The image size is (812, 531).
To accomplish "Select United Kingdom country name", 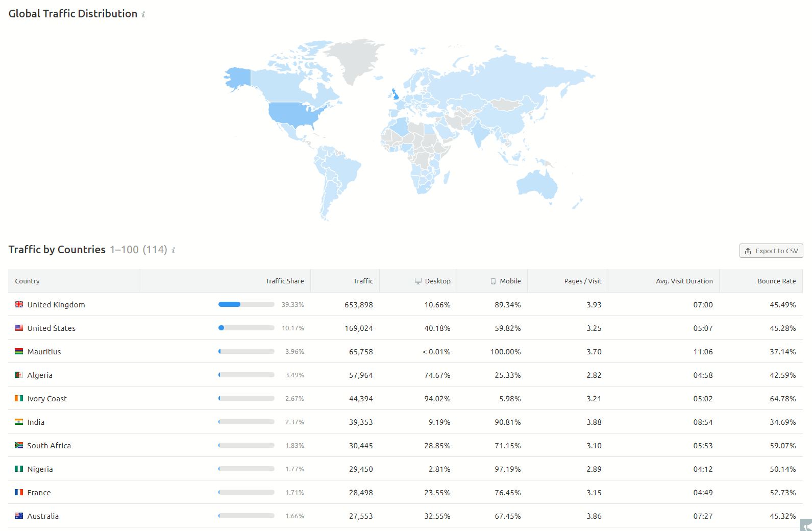I will pyautogui.click(x=56, y=305).
